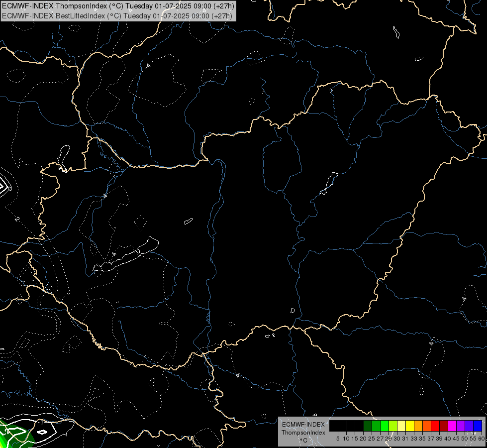Select the yellow-green 29-30 legend swatch
Viewport: 487px width, 448px height.
coord(393,426)
